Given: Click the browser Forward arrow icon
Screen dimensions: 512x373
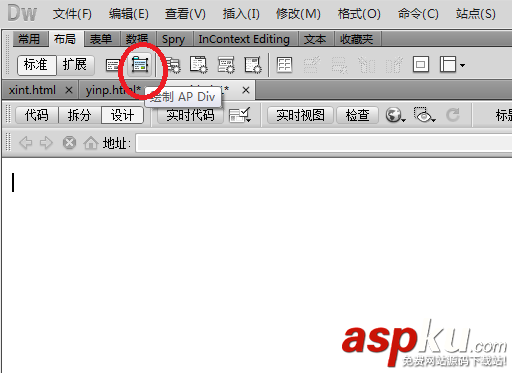Looking at the screenshot, I should (46, 143).
